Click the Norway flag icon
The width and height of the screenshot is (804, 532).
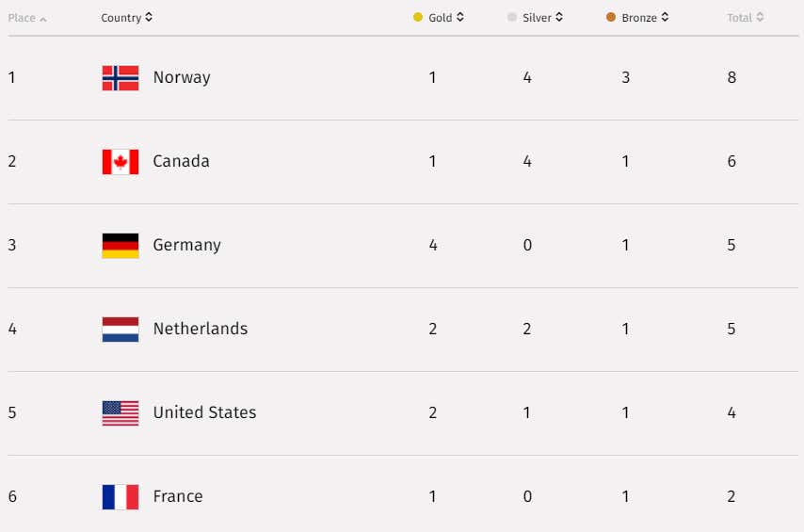pos(120,78)
